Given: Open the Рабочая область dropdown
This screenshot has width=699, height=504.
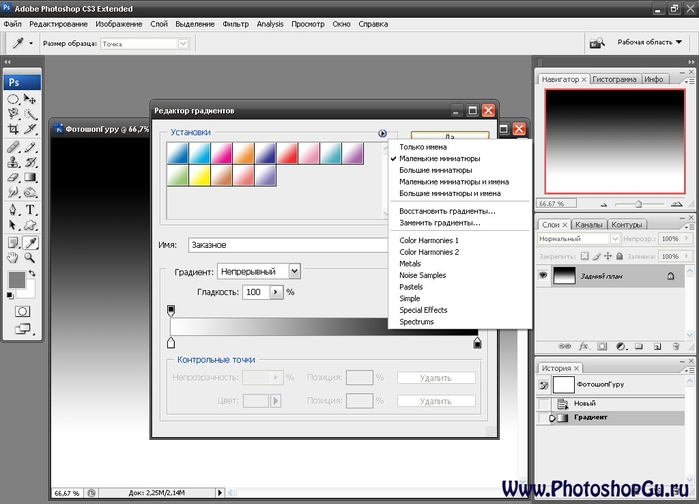Looking at the screenshot, I should (649, 42).
